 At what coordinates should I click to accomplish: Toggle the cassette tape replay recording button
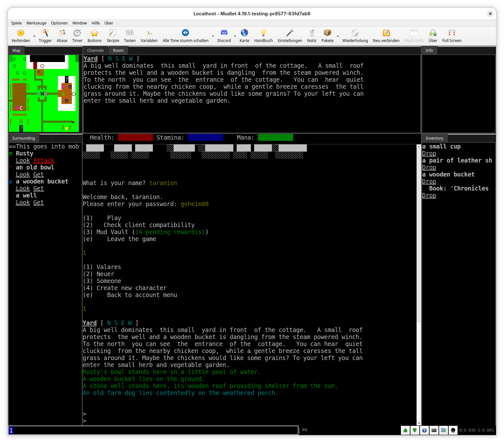pyautogui.click(x=434, y=430)
